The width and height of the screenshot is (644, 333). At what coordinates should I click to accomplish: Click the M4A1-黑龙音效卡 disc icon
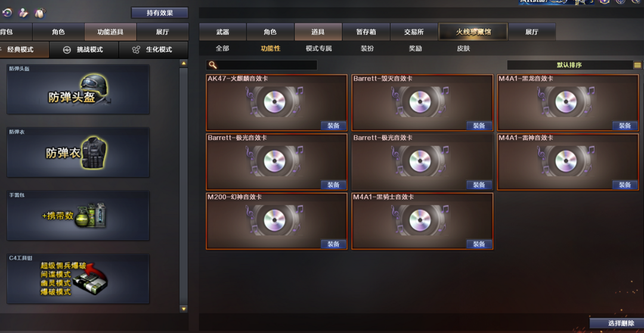tap(566, 102)
